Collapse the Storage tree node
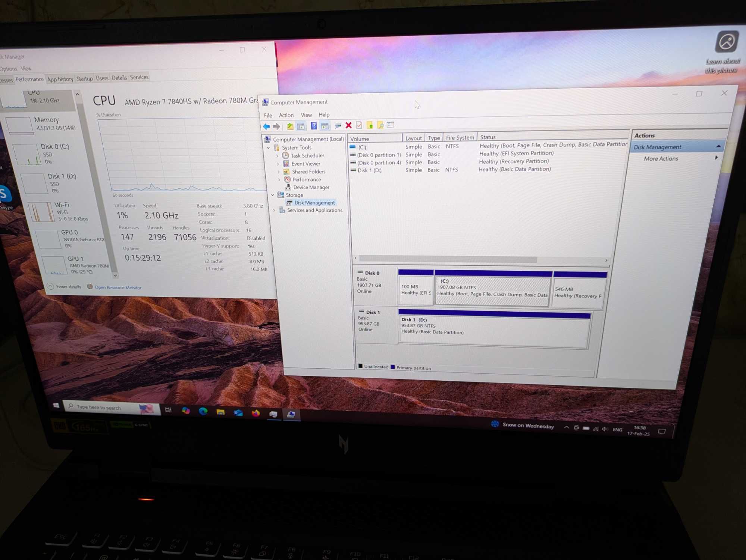The image size is (746, 560). click(273, 195)
